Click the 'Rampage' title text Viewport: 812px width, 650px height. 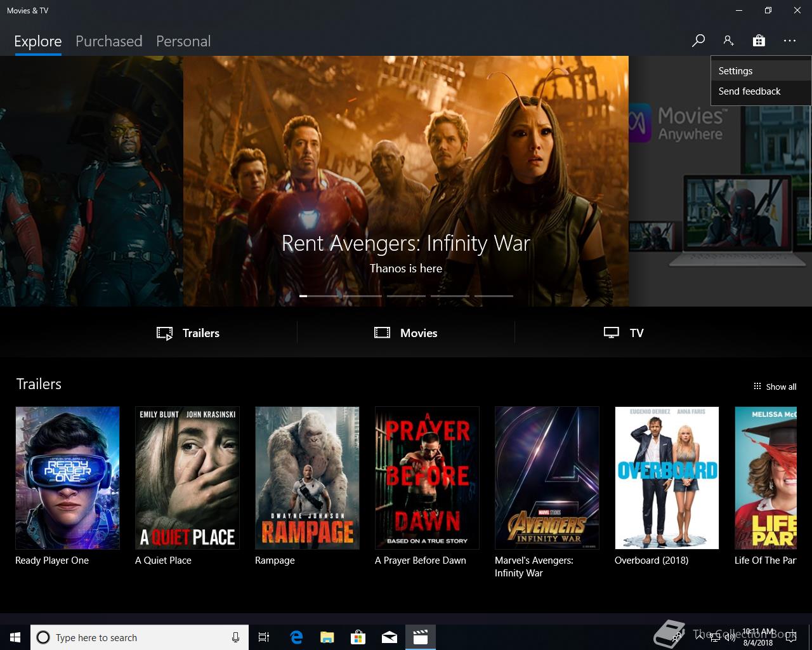(275, 560)
